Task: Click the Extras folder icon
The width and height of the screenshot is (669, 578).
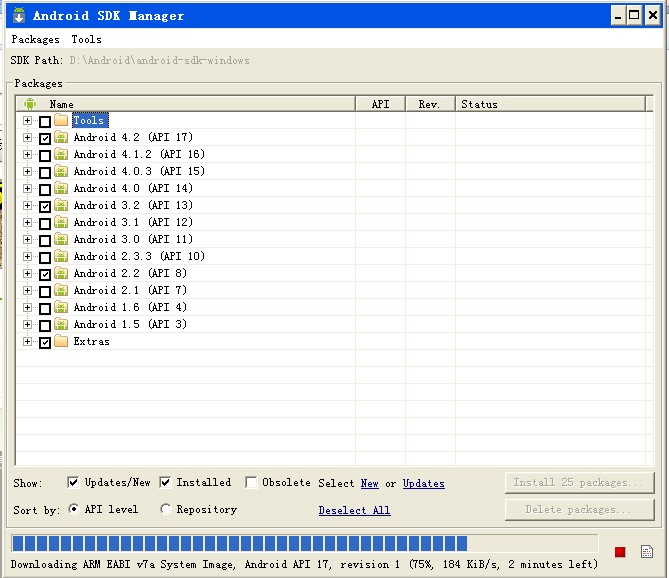Action: (61, 341)
